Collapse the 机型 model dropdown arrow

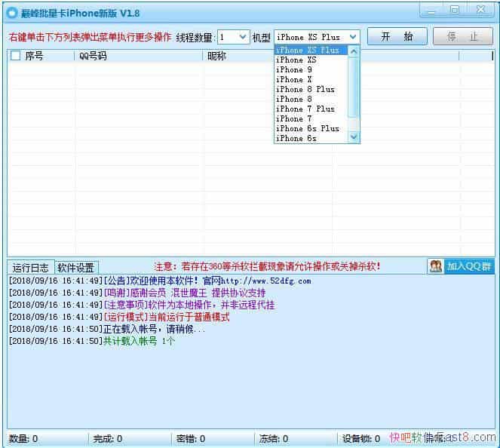pos(353,37)
